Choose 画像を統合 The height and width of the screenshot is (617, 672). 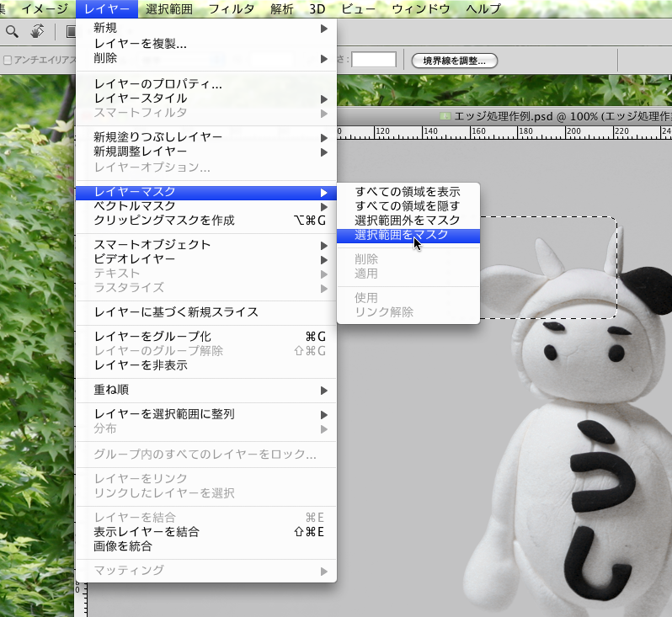[206, 547]
